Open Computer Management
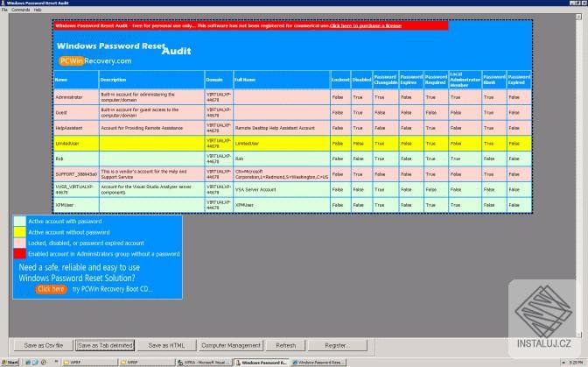 tap(231, 345)
